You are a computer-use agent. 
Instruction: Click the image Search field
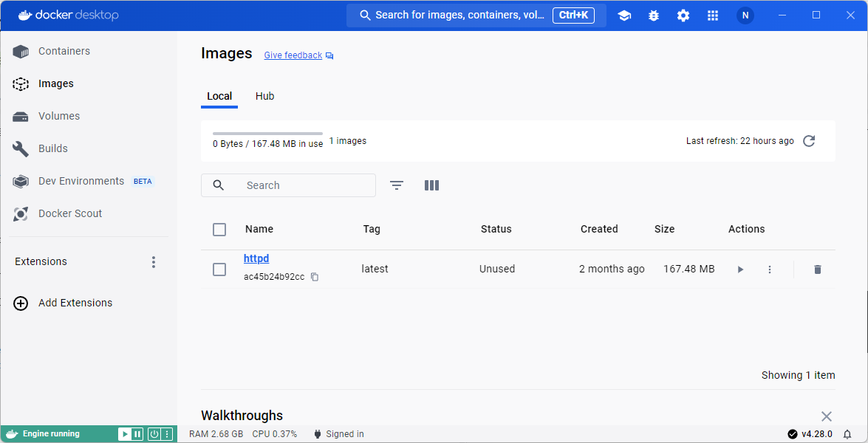[x=288, y=185]
